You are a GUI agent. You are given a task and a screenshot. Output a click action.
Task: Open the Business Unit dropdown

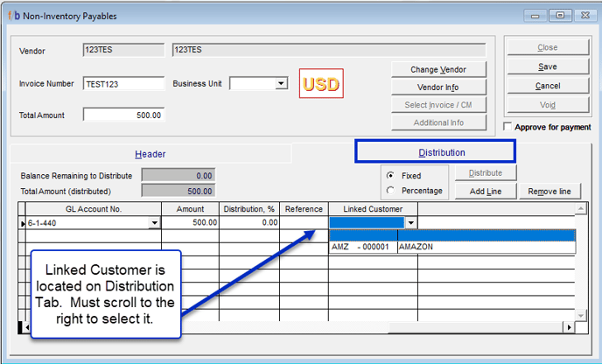pos(281,84)
